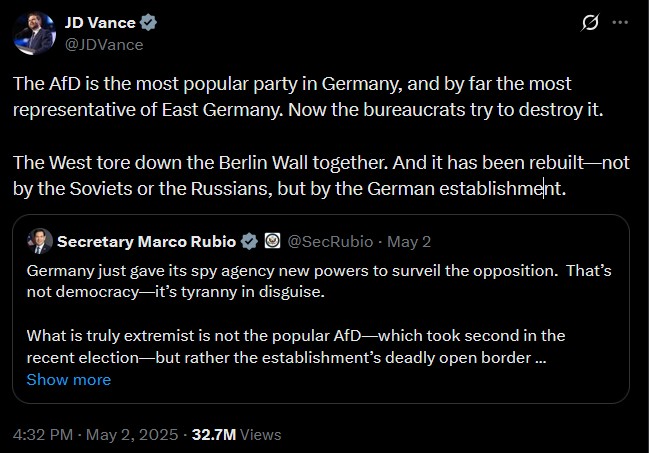Open JD Vance's profile picture
The image size is (649, 453).
[x=34, y=33]
